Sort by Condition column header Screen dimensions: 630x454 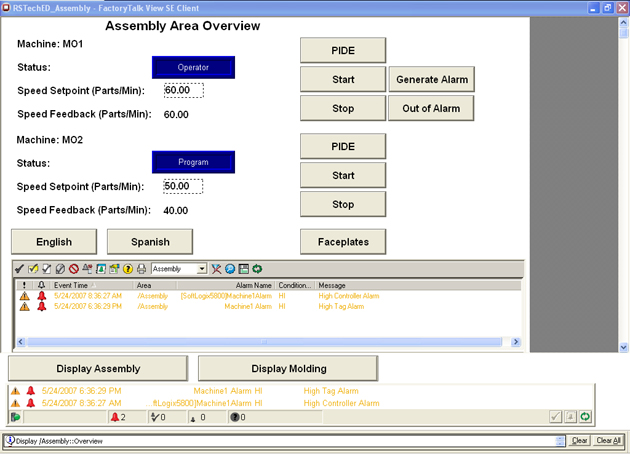coord(295,285)
